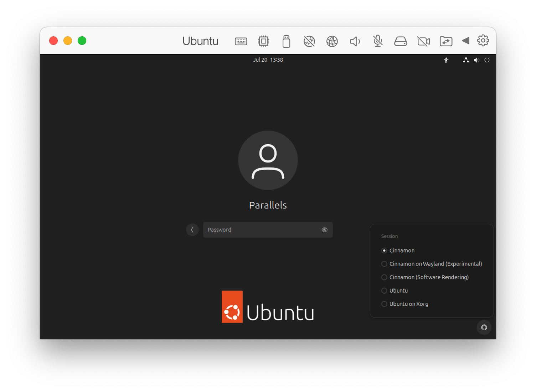Open the shared folders icon

coord(446,41)
